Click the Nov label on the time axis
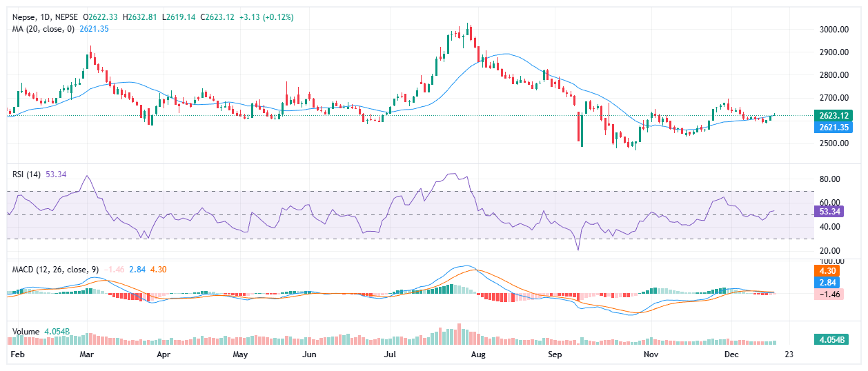 pyautogui.click(x=651, y=354)
